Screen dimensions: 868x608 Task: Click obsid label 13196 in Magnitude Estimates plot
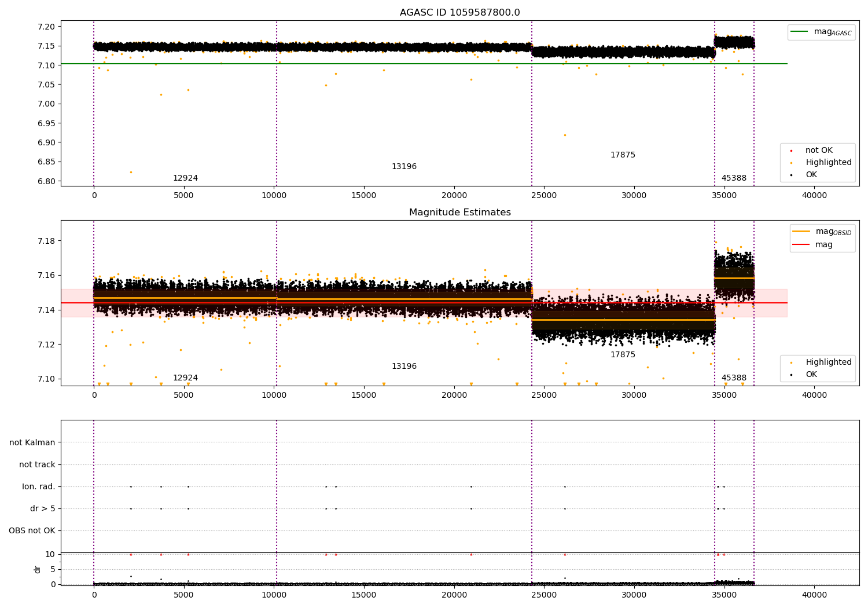[x=404, y=367]
